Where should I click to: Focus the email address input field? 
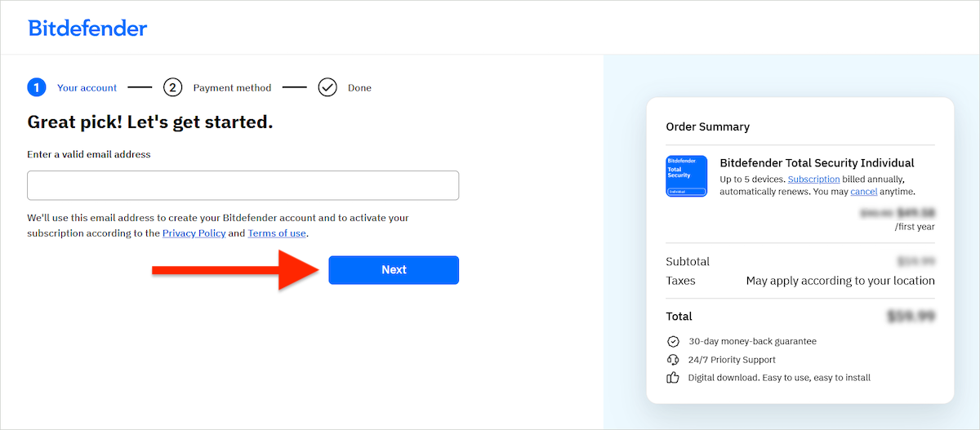[x=243, y=185]
